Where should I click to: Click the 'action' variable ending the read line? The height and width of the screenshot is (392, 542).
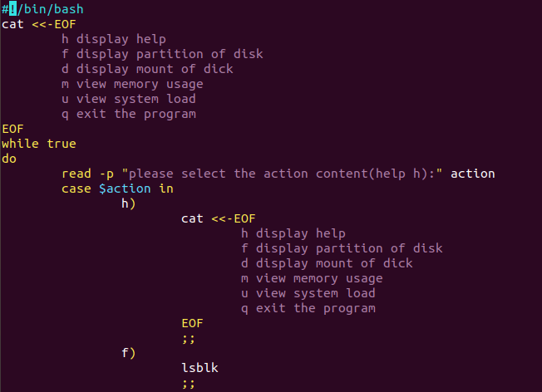pos(472,174)
